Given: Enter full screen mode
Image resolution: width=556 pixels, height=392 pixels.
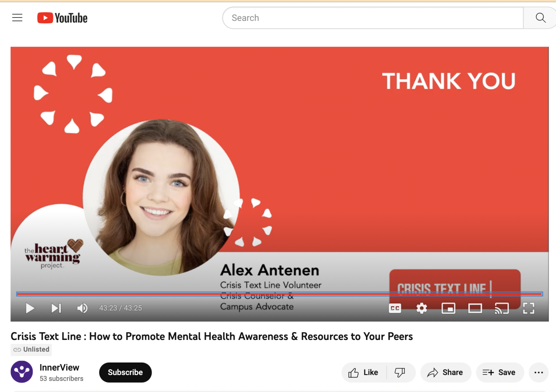Looking at the screenshot, I should (x=529, y=308).
